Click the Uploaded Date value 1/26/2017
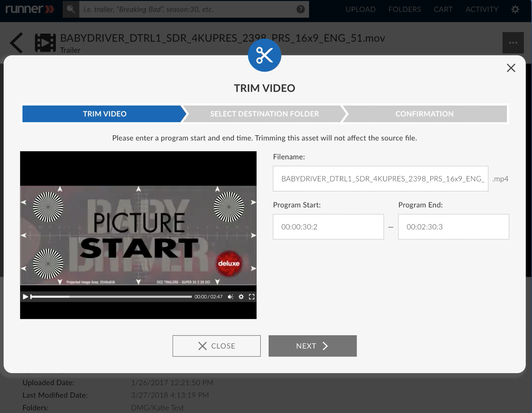Image resolution: width=532 pixels, height=413 pixels. [x=172, y=383]
